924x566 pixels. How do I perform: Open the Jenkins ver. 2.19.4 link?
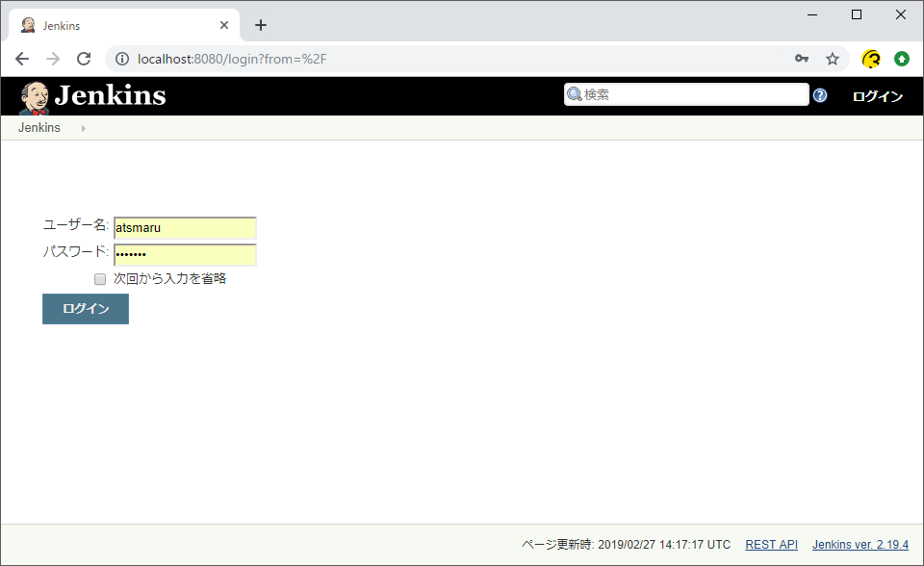[x=860, y=545]
